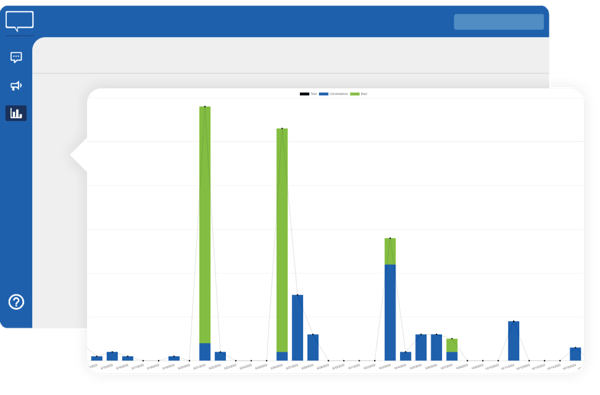
Task: Click the isolated medium blue bar near the chart's right
Action: 514,341
